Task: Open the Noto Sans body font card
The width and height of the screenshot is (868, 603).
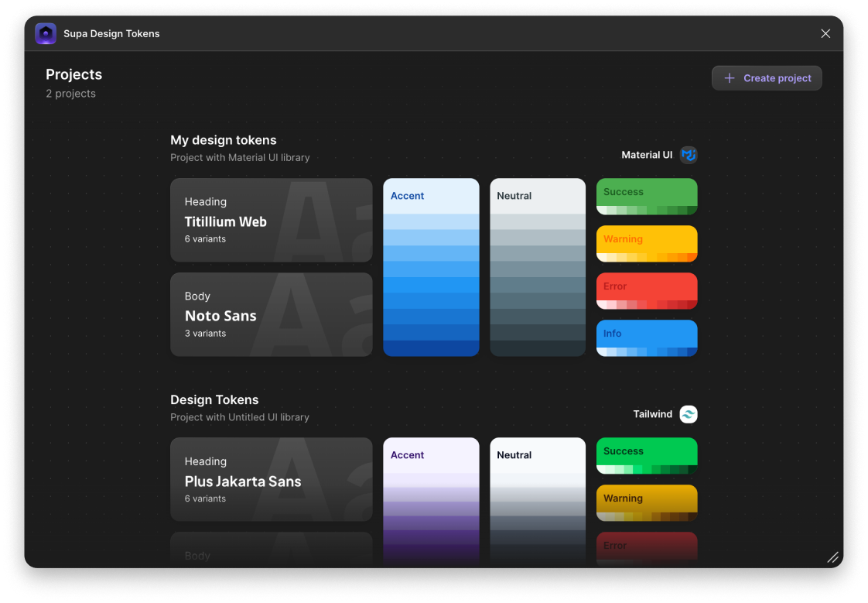Action: [272, 314]
